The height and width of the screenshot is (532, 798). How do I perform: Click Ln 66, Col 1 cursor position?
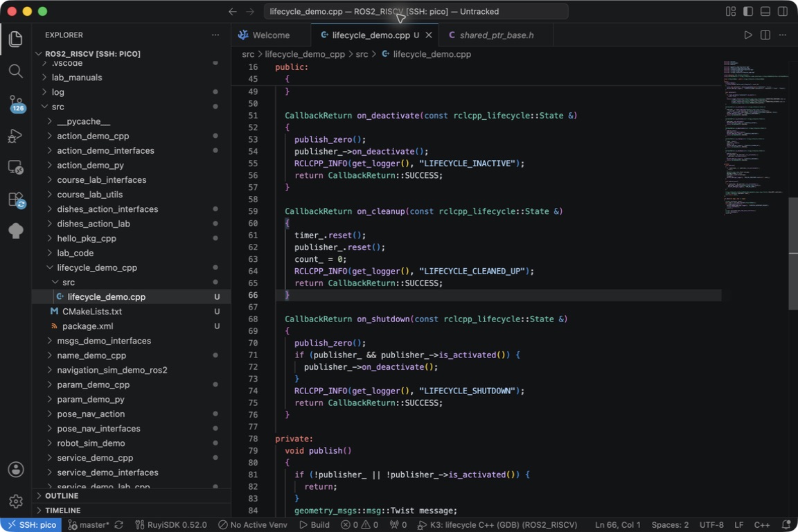[x=617, y=525]
